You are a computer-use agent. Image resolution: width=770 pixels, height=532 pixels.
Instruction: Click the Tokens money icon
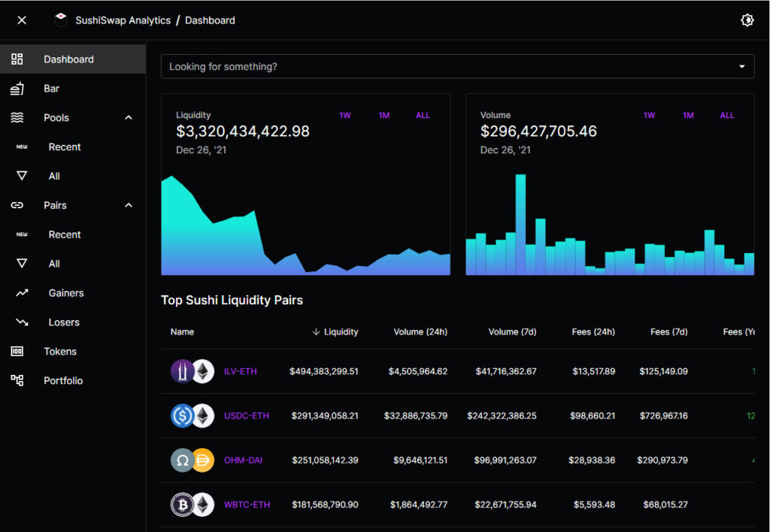[x=17, y=352]
